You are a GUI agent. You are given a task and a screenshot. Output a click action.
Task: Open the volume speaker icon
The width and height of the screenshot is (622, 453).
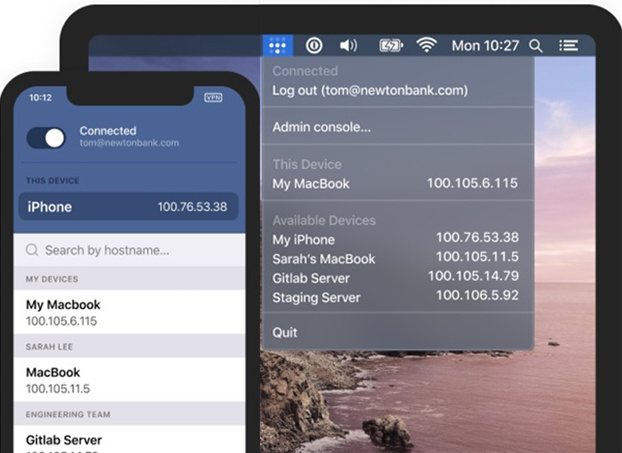tap(348, 46)
